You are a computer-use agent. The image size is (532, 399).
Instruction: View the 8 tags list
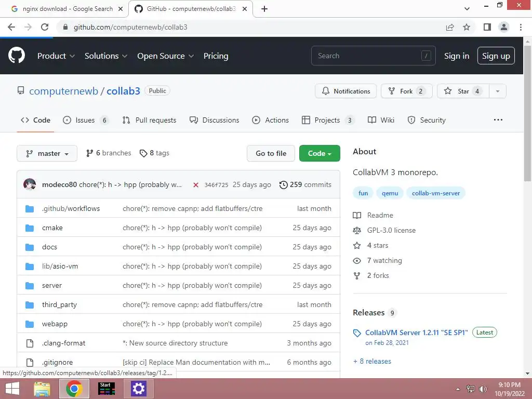tap(154, 153)
